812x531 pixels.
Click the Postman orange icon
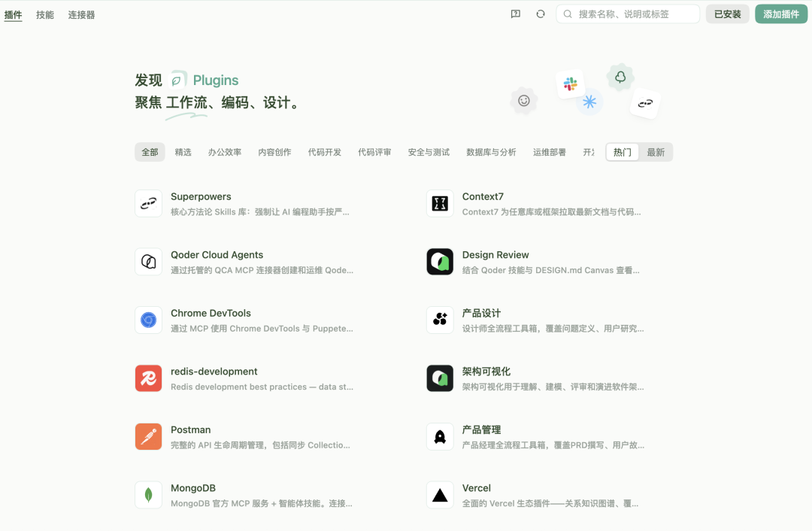pos(149,437)
